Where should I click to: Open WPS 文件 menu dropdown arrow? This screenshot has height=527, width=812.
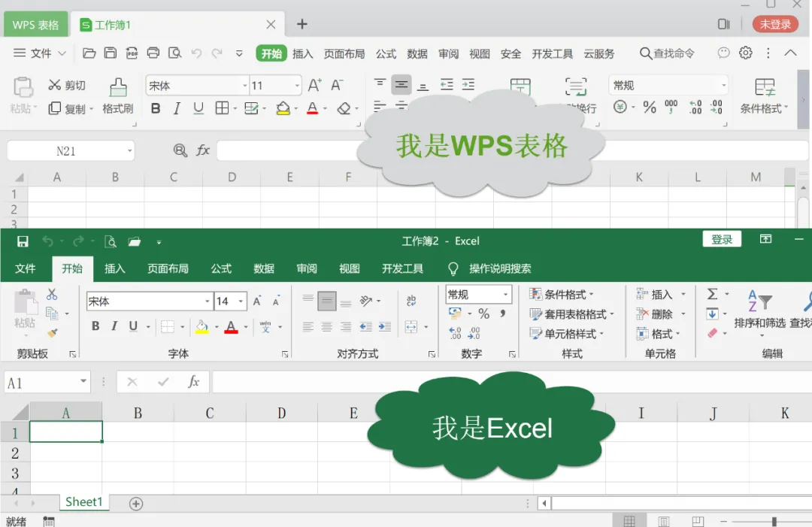62,53
